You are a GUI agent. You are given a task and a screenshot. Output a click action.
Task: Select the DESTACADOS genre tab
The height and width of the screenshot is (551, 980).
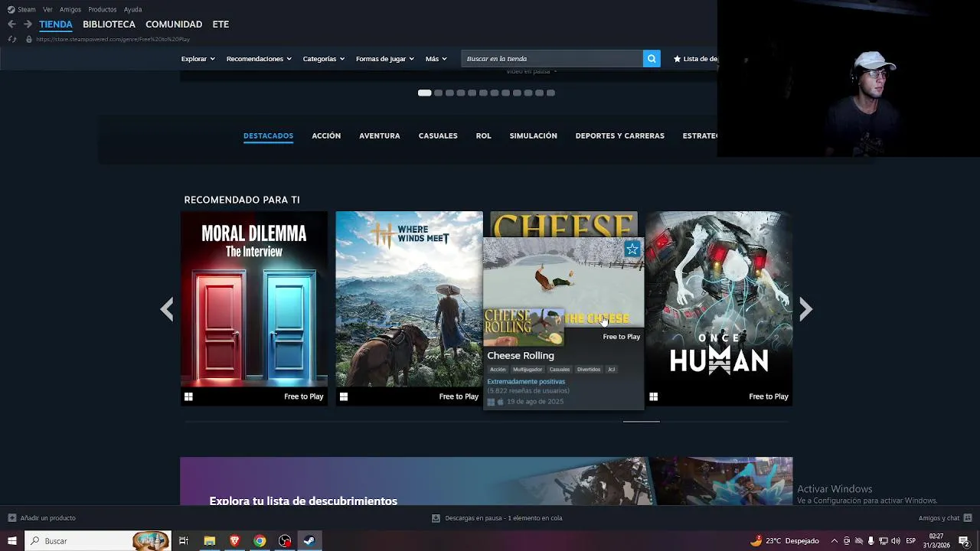[x=268, y=136]
